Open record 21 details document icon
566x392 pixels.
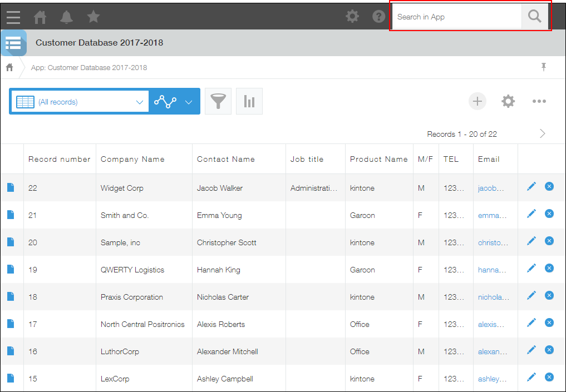coord(11,215)
